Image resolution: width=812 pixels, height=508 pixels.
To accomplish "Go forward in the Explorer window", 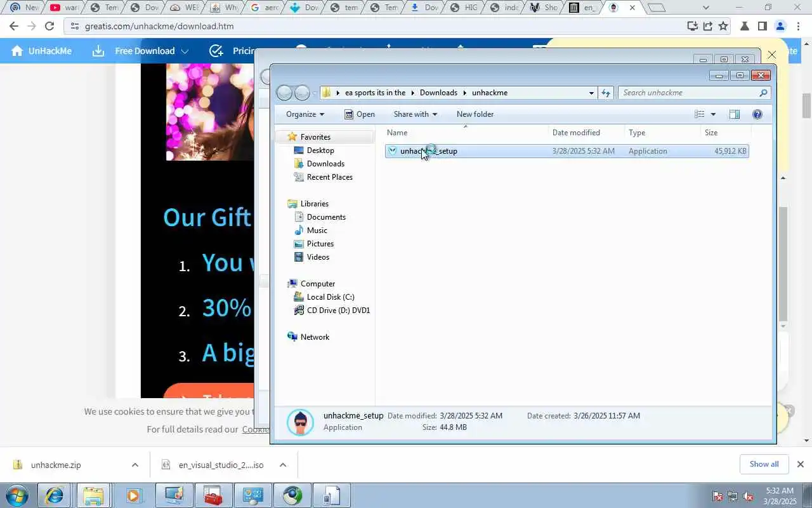I will click(x=302, y=93).
